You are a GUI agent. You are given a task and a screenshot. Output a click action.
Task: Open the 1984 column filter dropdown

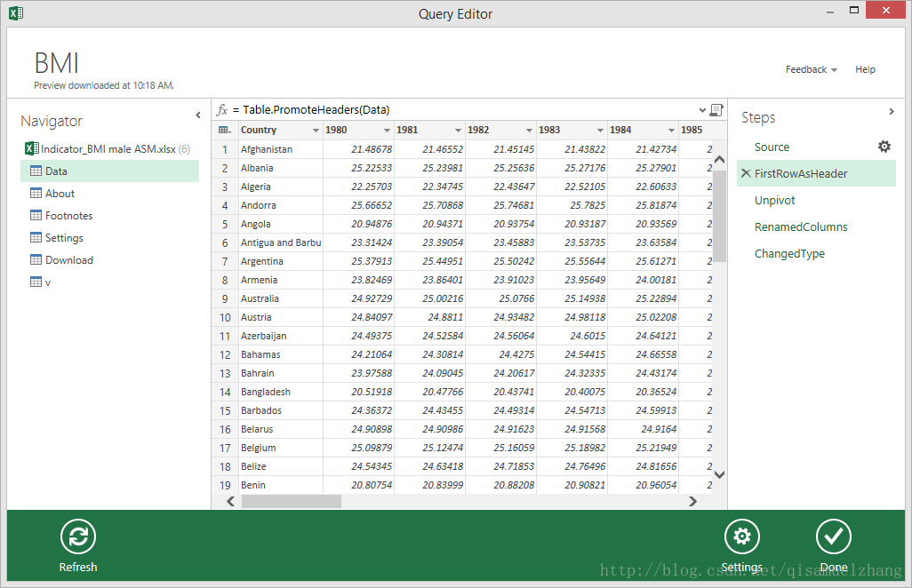(x=671, y=131)
